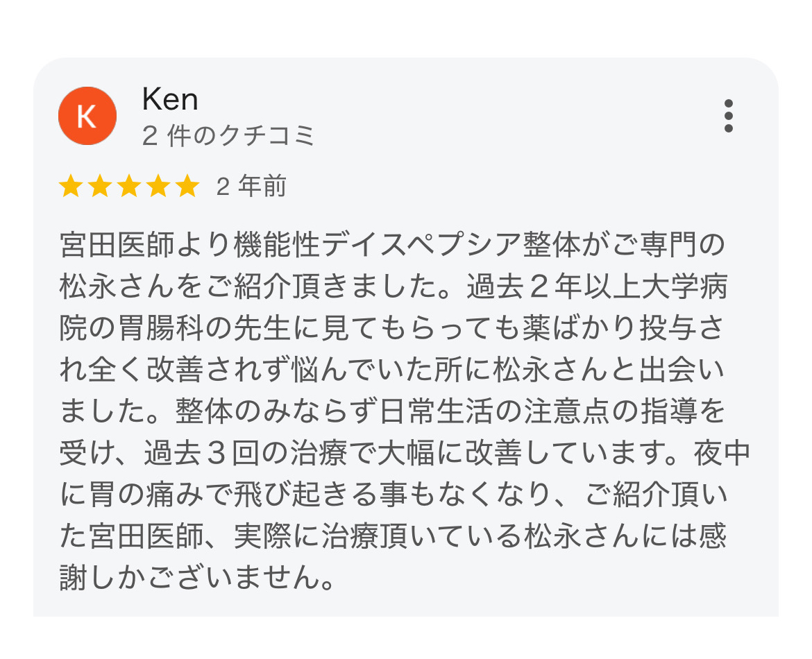The image size is (812, 659).
Task: Click the phrase 実際に治療頂いている松永さん
Action: (x=437, y=536)
